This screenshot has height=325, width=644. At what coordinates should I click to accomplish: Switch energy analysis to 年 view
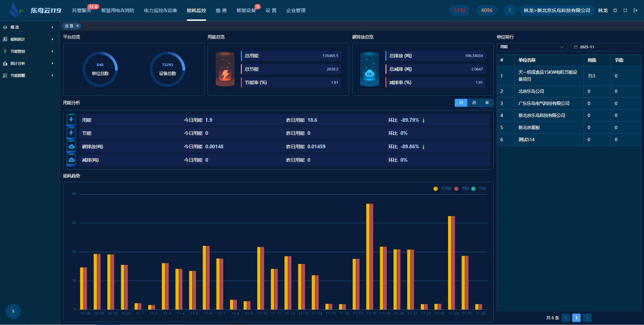(487, 103)
